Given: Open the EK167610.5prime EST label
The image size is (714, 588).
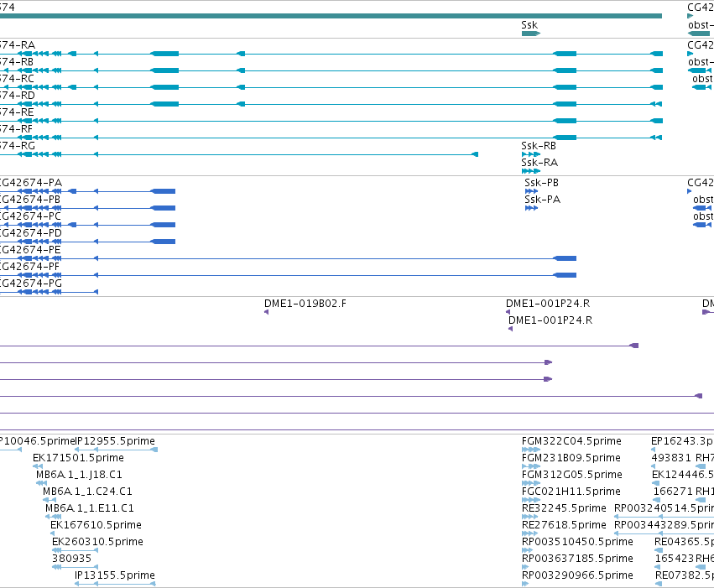Looking at the screenshot, I should point(96,525).
